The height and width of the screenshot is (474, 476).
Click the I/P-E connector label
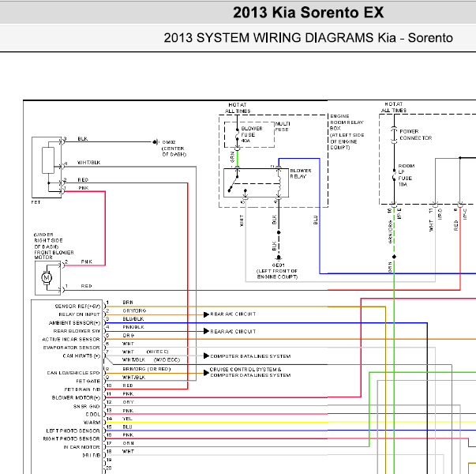[399, 213]
